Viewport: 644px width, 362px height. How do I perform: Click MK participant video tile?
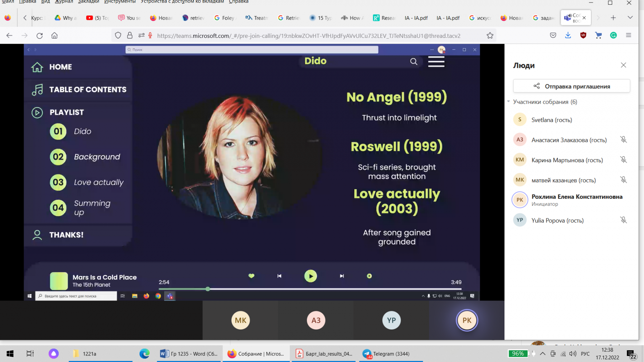(240, 320)
